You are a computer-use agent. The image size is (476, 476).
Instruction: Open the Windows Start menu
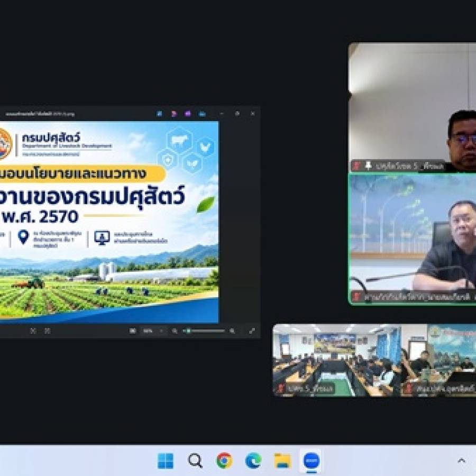[x=166, y=461]
